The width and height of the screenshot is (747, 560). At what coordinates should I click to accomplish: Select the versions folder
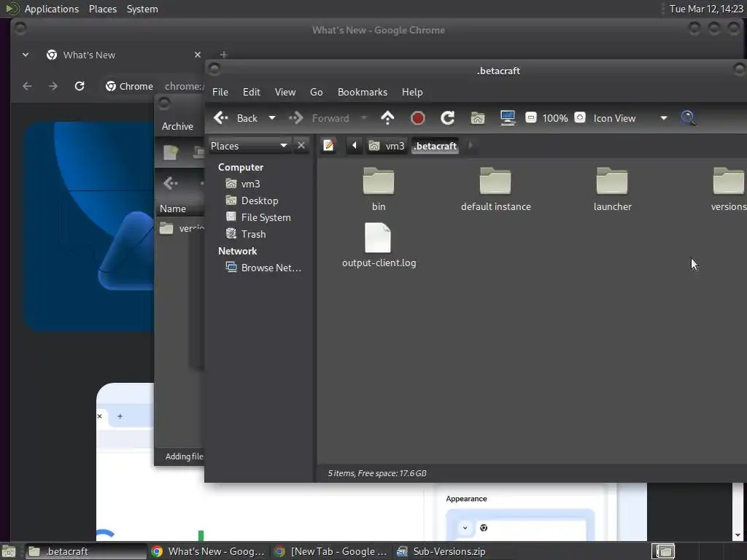click(x=729, y=189)
